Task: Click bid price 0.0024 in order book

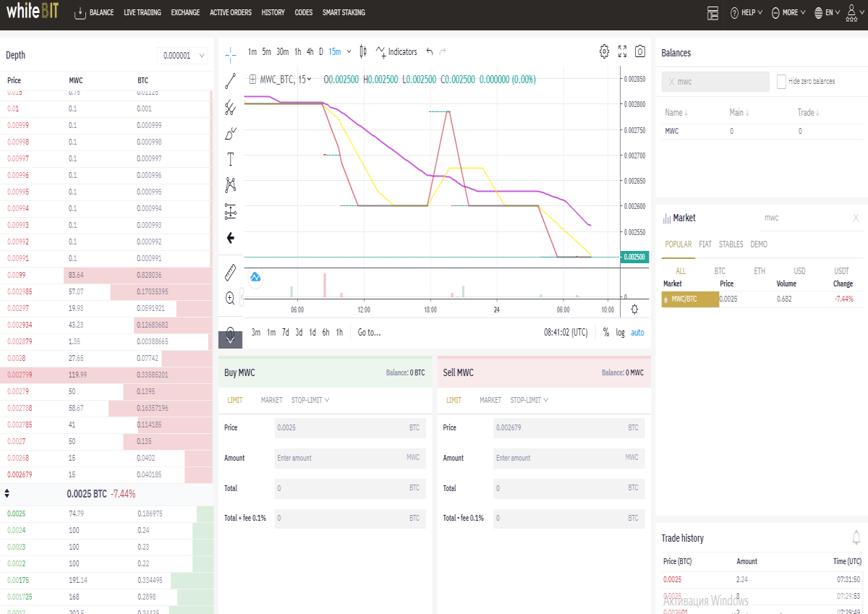Action: pyautogui.click(x=16, y=530)
